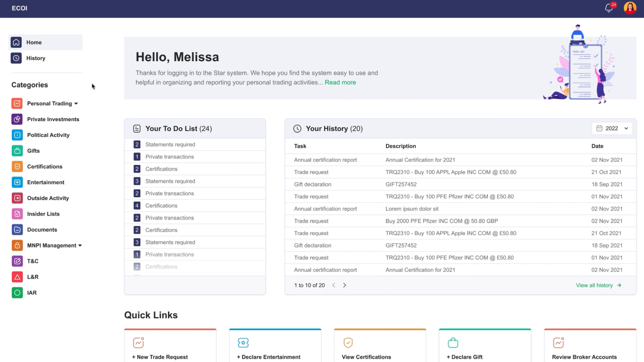This screenshot has height=362, width=644.
Task: Expand the Personal Trading submenu
Action: (76, 104)
